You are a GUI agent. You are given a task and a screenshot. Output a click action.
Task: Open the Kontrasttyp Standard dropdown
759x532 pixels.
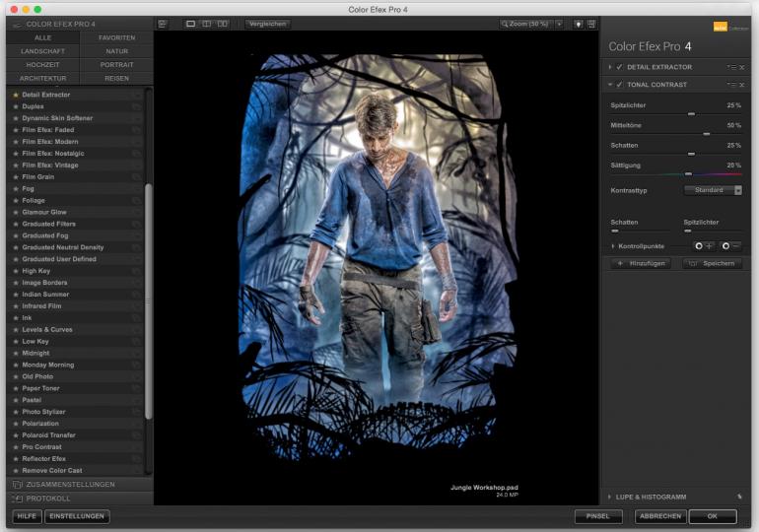click(713, 190)
